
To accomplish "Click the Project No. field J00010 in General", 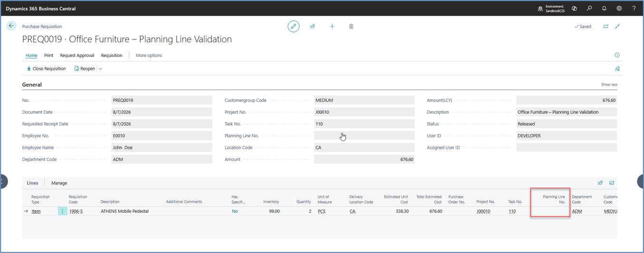I will [364, 112].
